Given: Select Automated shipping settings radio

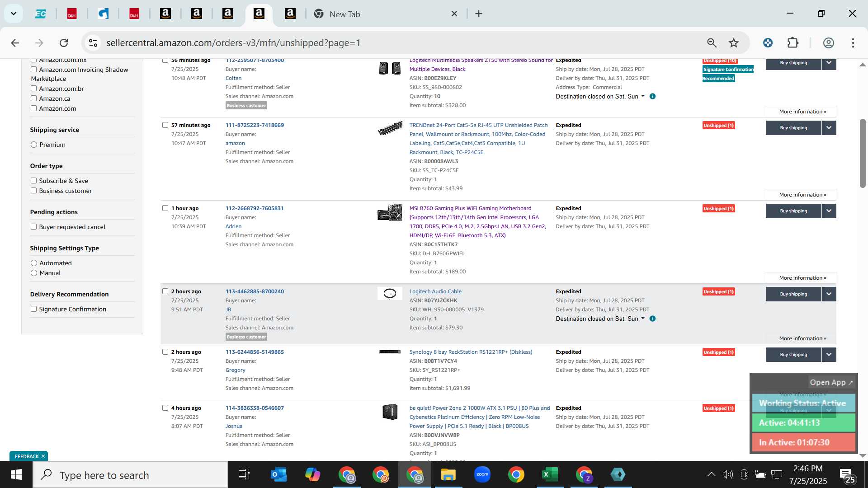Looking at the screenshot, I should [x=34, y=263].
